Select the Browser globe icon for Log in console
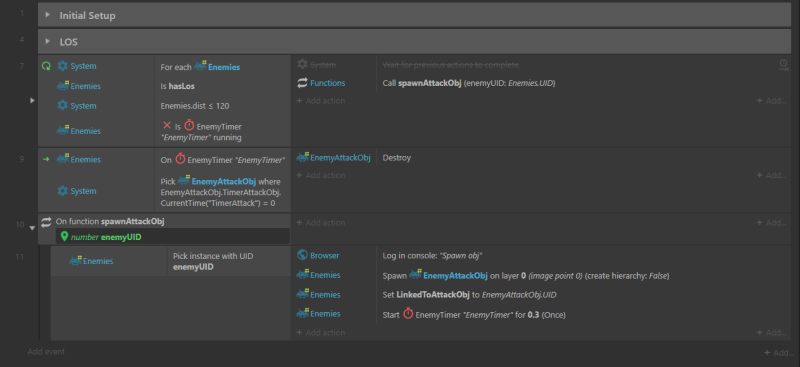This screenshot has width=800, height=367. coord(302,255)
